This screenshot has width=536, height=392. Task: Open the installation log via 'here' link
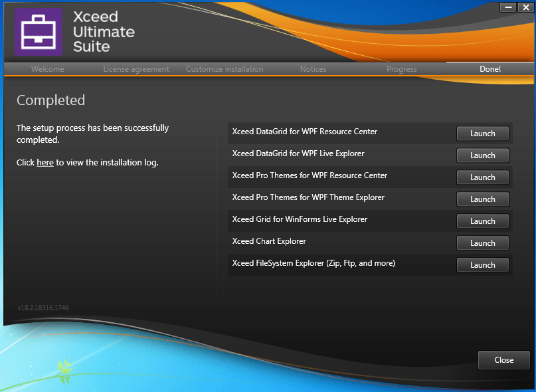click(x=45, y=163)
